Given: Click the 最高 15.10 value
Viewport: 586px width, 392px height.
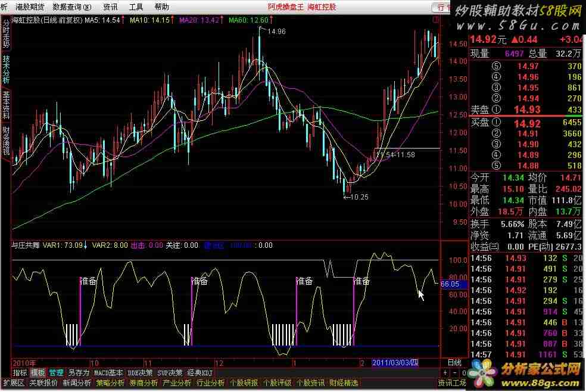Looking at the screenshot, I should pos(513,189).
